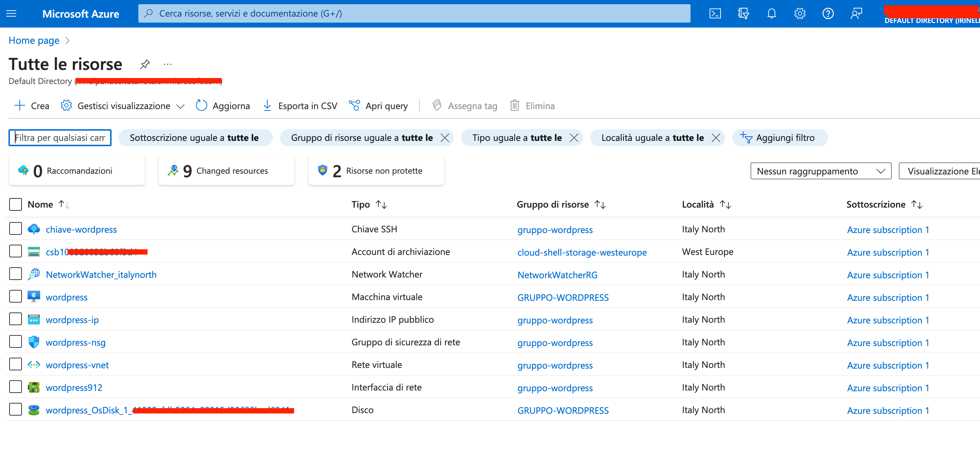Check the wordpress-ip row checkbox
The image size is (980, 471).
click(16, 319)
